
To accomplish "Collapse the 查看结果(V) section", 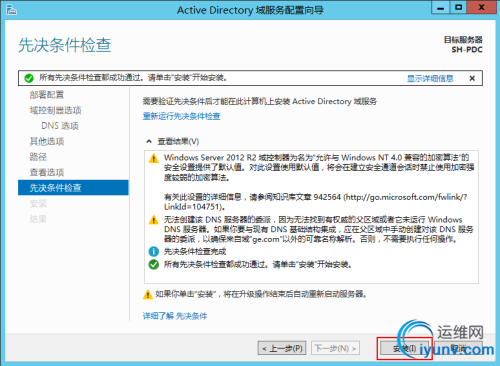I will pos(149,141).
